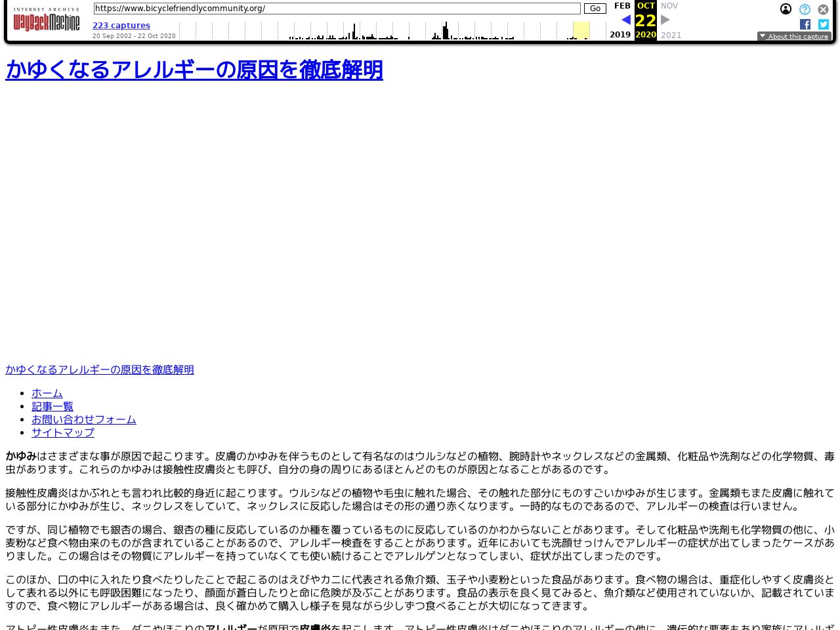Image resolution: width=840 pixels, height=630 pixels.
Task: Click the tall capture spike in sparkline
Action: point(446,30)
